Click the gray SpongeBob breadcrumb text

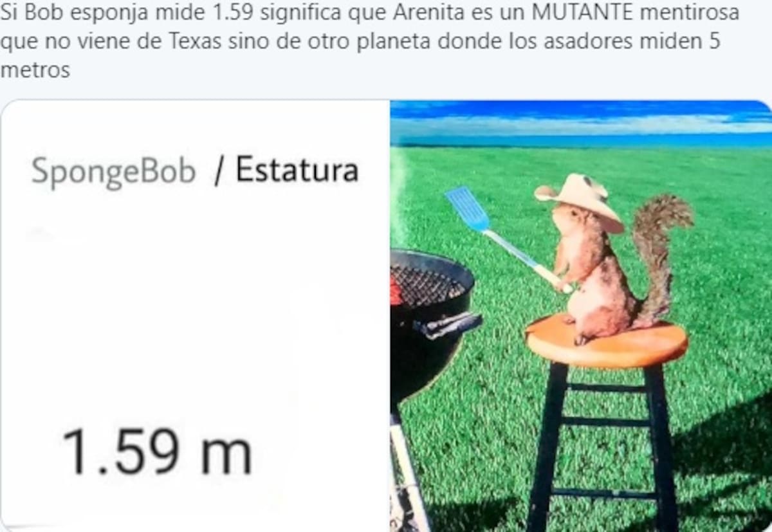[113, 172]
